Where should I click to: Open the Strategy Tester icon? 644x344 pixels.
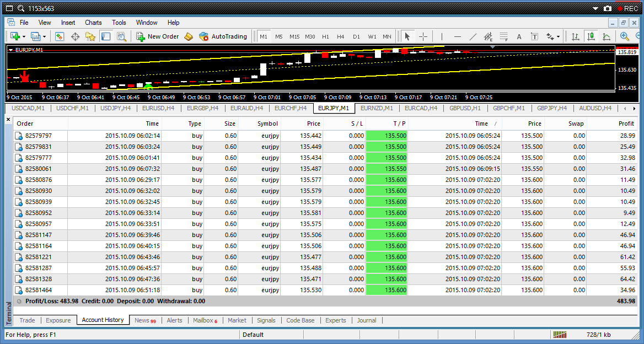pyautogui.click(x=121, y=36)
